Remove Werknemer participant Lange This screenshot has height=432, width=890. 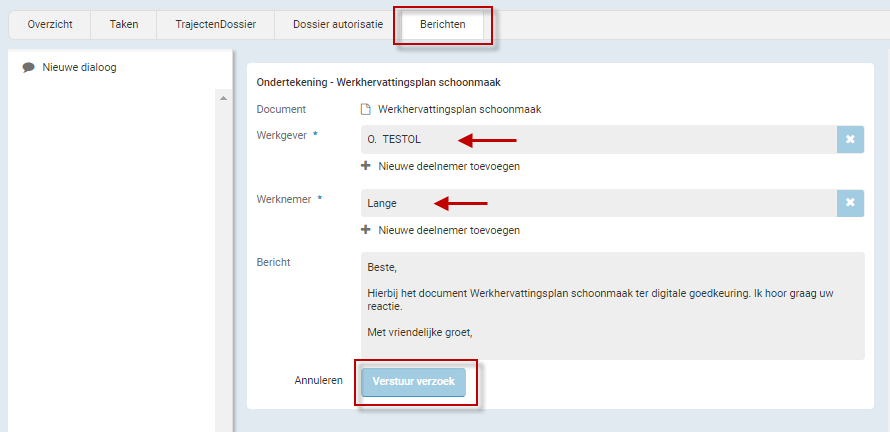point(849,203)
